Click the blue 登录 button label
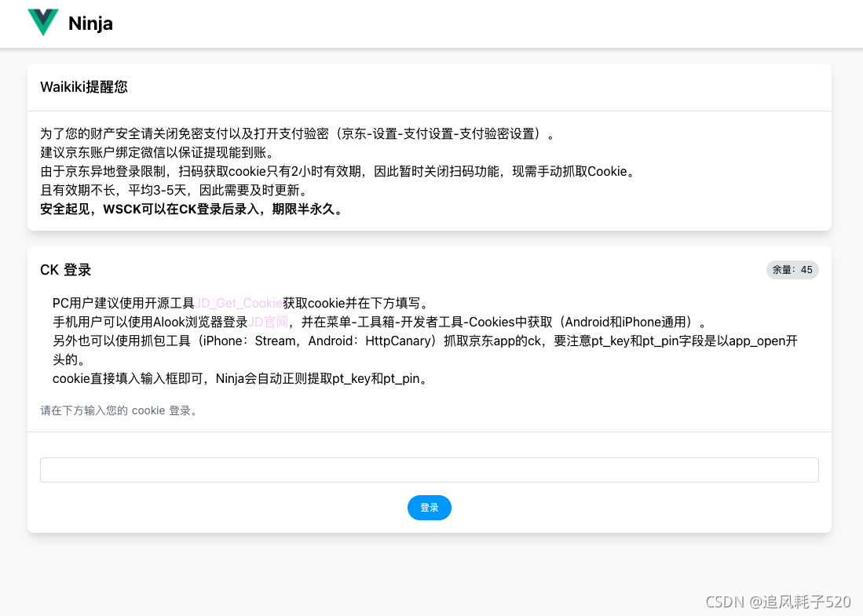 point(430,508)
